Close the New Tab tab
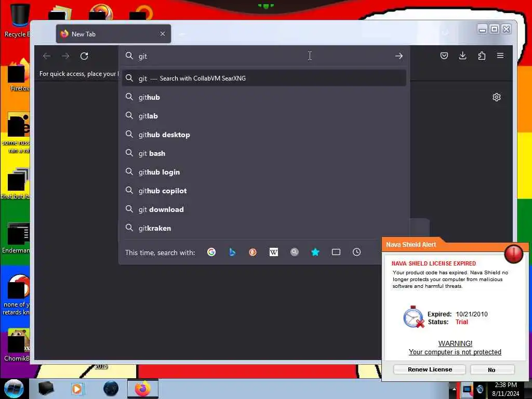 click(163, 34)
